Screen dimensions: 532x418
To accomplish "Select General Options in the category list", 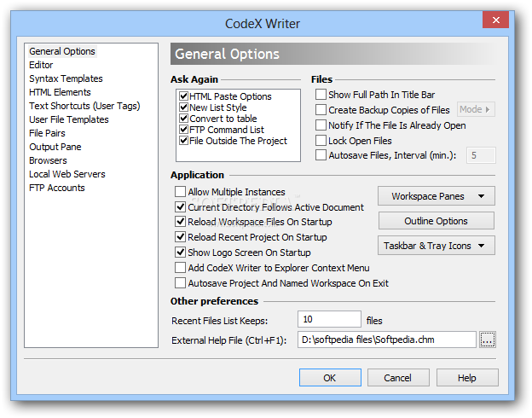I will pyautogui.click(x=62, y=51).
